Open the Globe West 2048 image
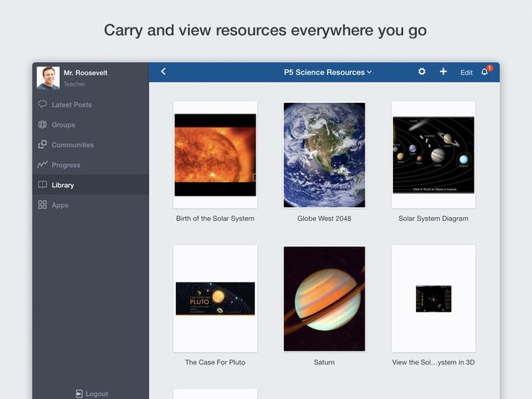 click(x=325, y=155)
